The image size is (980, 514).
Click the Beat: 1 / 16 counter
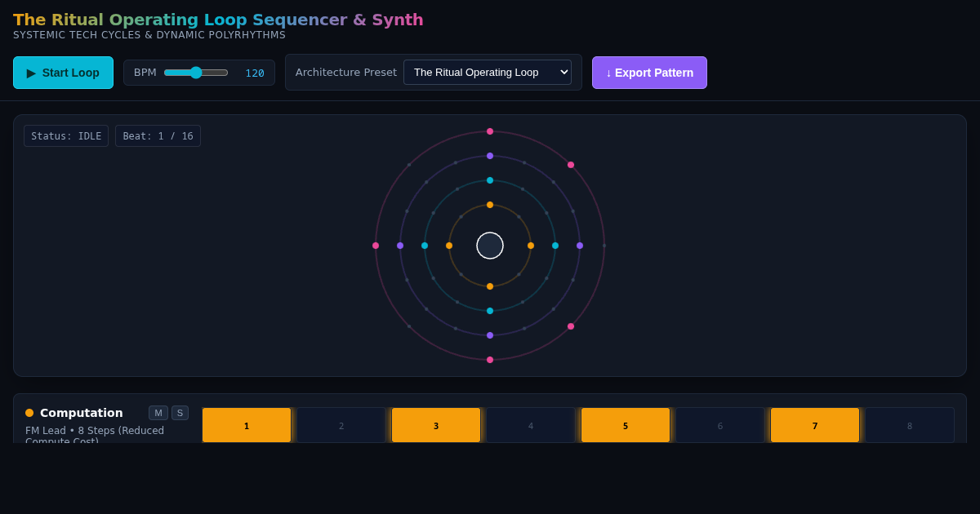[158, 136]
